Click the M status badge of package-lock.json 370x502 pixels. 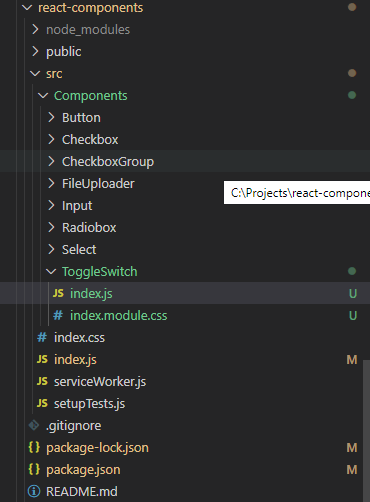click(352, 448)
